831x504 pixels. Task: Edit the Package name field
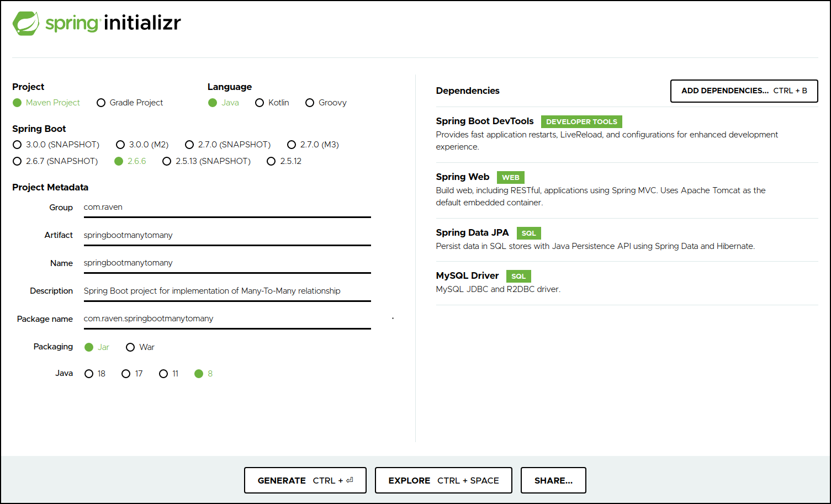point(227,319)
